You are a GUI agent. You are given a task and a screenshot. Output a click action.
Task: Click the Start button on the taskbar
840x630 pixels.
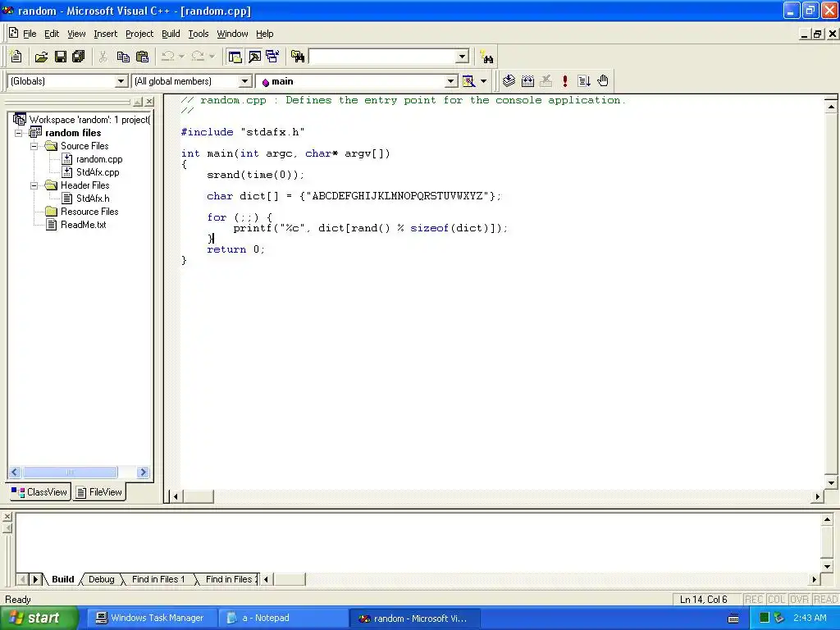pyautogui.click(x=39, y=619)
